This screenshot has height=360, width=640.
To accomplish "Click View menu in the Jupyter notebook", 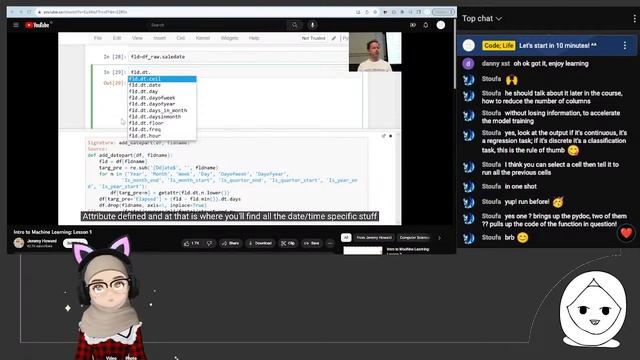I will pos(137,38).
